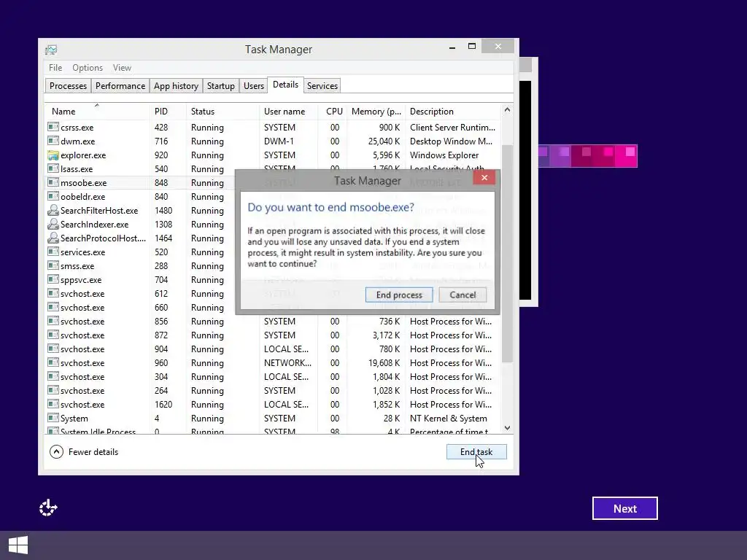Select the explorer.exe row text
The height and width of the screenshot is (560, 747).
(x=83, y=155)
